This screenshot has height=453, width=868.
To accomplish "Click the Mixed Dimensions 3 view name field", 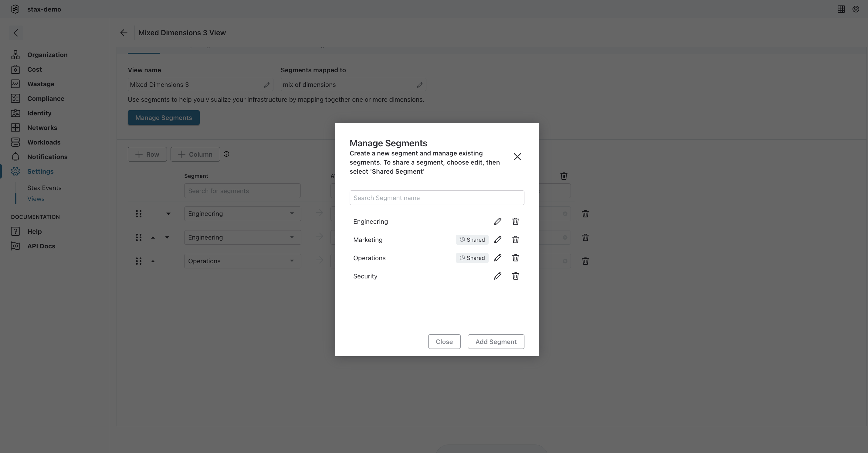I will [x=200, y=85].
